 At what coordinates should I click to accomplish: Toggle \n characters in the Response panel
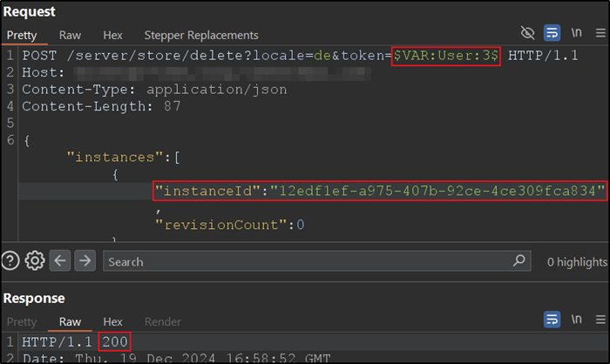click(576, 320)
